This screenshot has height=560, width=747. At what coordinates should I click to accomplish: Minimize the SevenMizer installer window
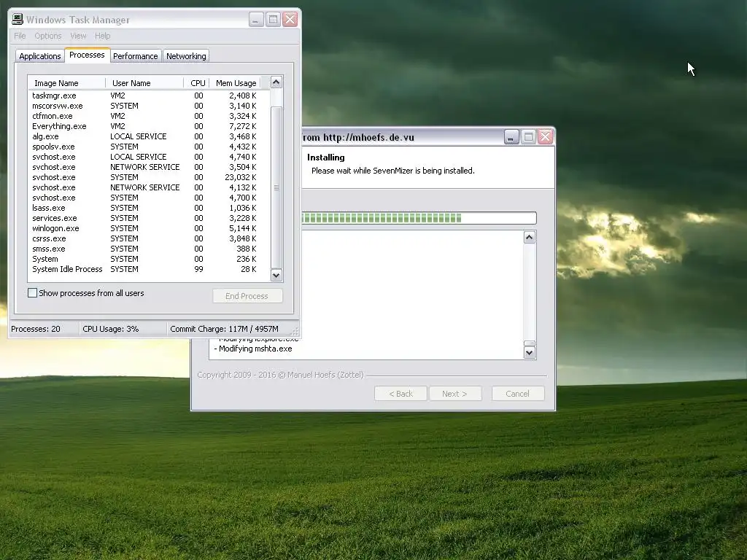[511, 137]
